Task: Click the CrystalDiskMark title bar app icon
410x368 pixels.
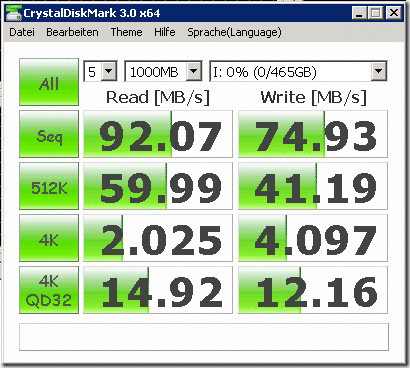Action: (14, 13)
